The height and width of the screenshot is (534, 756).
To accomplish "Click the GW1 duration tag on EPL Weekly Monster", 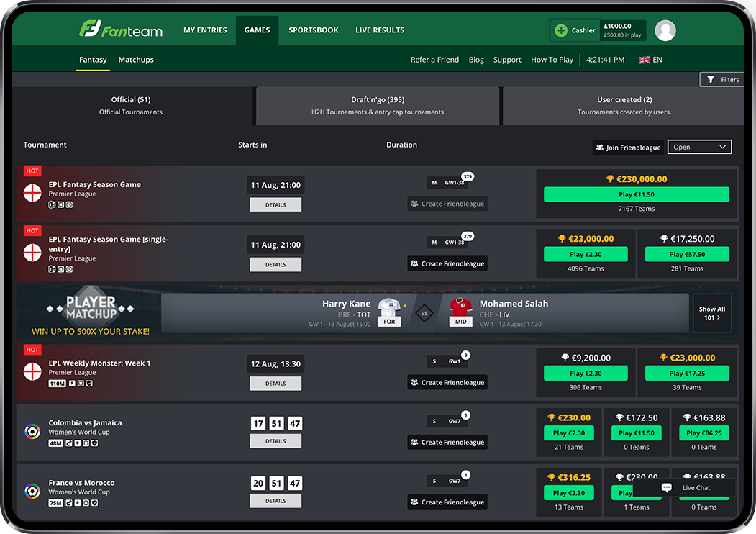I will [x=454, y=361].
